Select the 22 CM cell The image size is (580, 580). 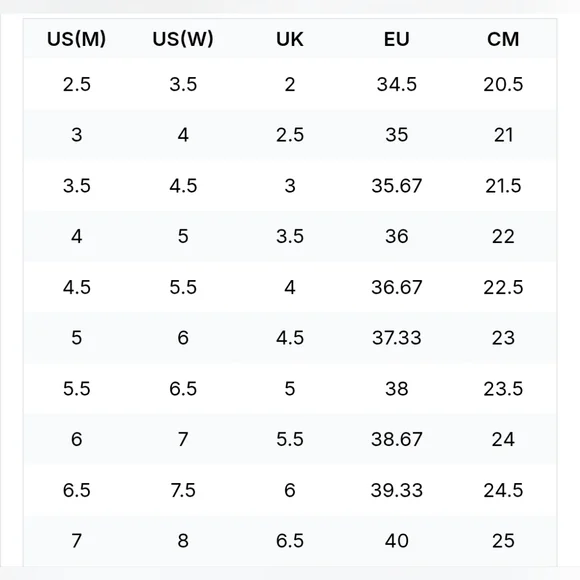503,236
